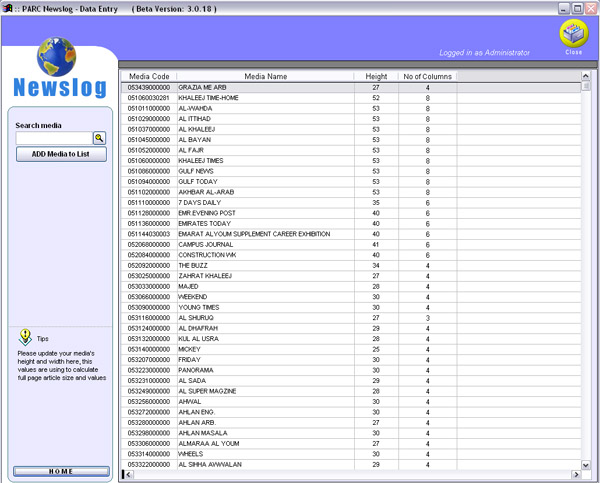Select the AL SADA media name
Viewport: 600px width, 483px height.
click(x=192, y=381)
